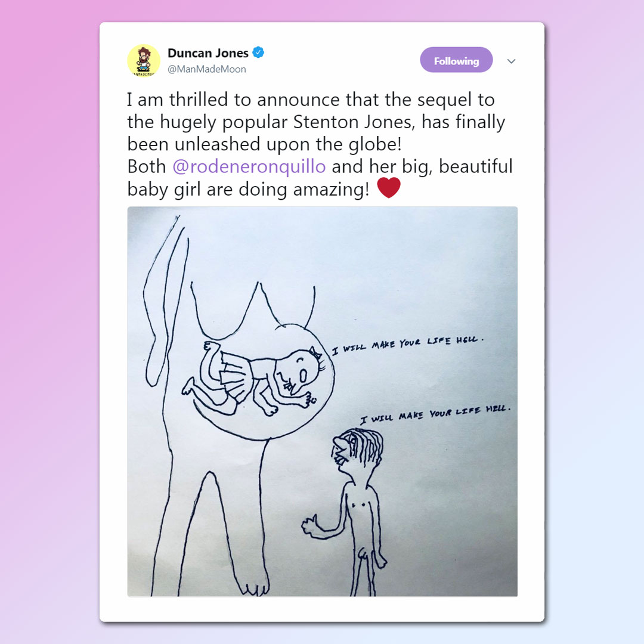Click the boy's thumbs-up hand
The width and height of the screenshot is (644, 644).
[x=311, y=525]
